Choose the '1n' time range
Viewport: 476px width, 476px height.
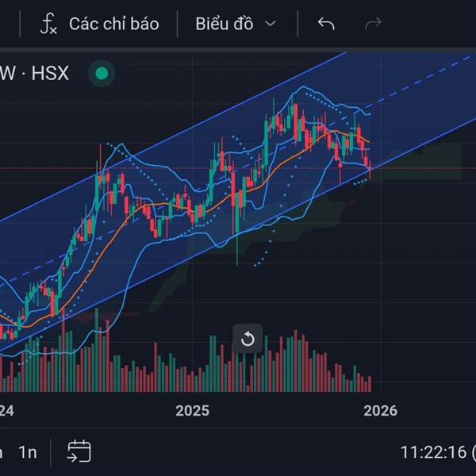[28, 452]
